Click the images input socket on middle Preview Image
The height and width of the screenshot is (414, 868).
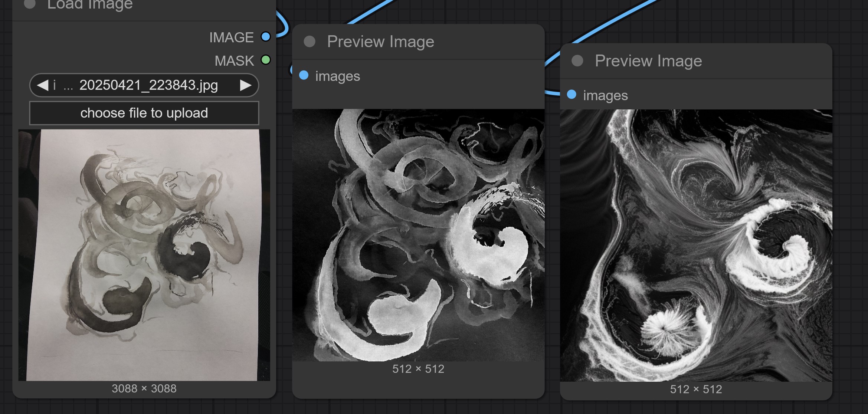coord(304,75)
